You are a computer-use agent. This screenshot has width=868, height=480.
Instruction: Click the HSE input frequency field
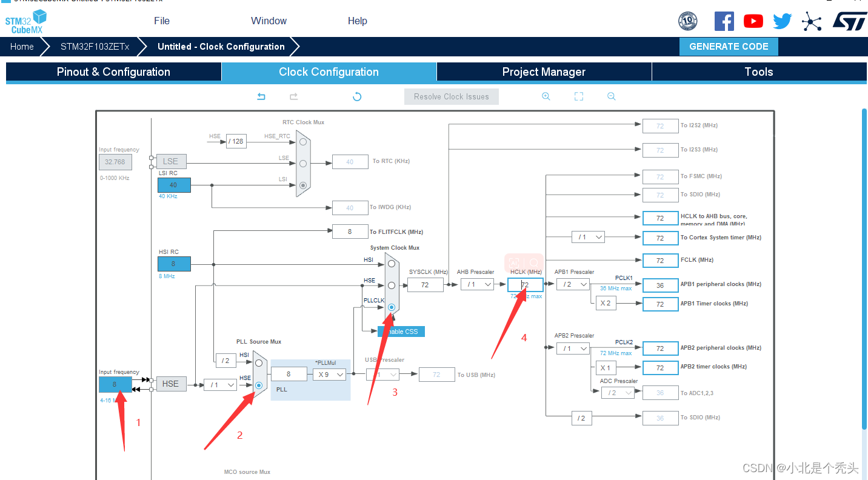(x=115, y=384)
